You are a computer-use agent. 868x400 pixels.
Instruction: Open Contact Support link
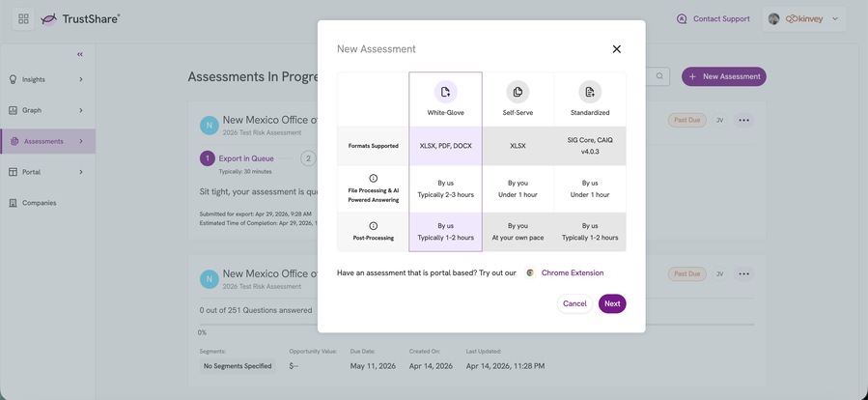tap(721, 18)
